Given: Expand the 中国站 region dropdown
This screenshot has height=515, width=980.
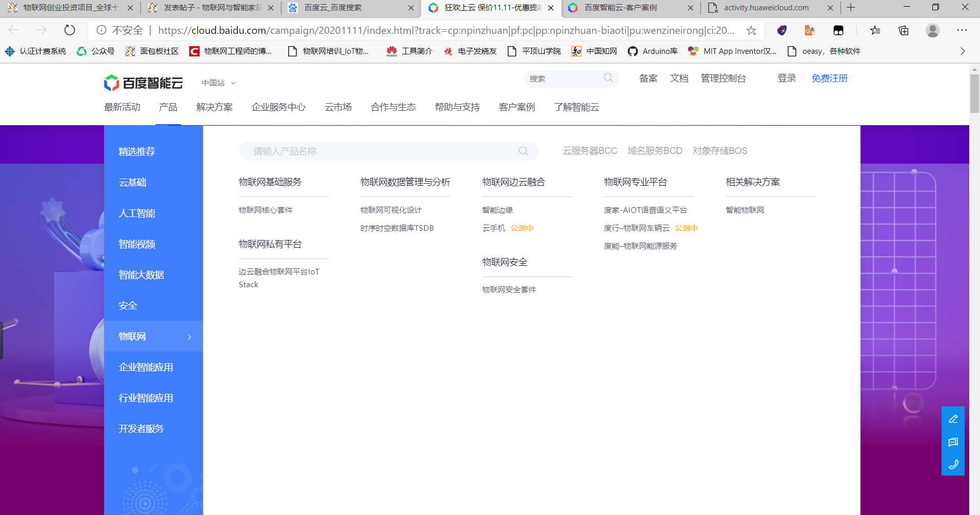Looking at the screenshot, I should coord(218,83).
